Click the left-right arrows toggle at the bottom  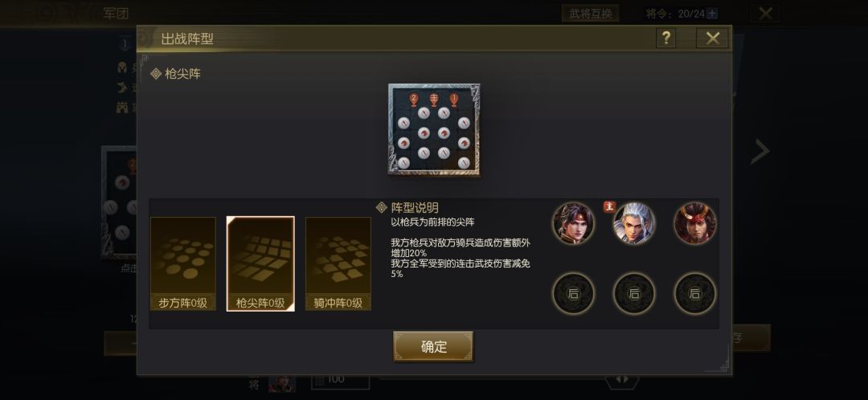click(621, 380)
